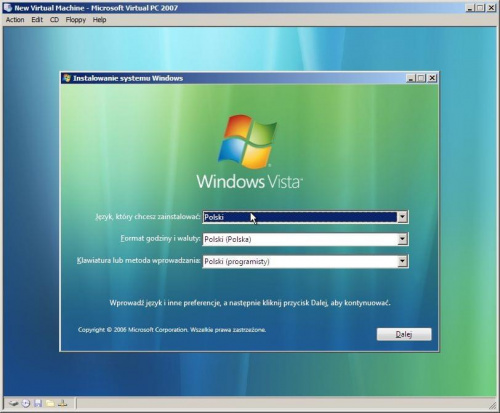Open the Help menu
Screen dimensions: 500x413
click(x=99, y=20)
